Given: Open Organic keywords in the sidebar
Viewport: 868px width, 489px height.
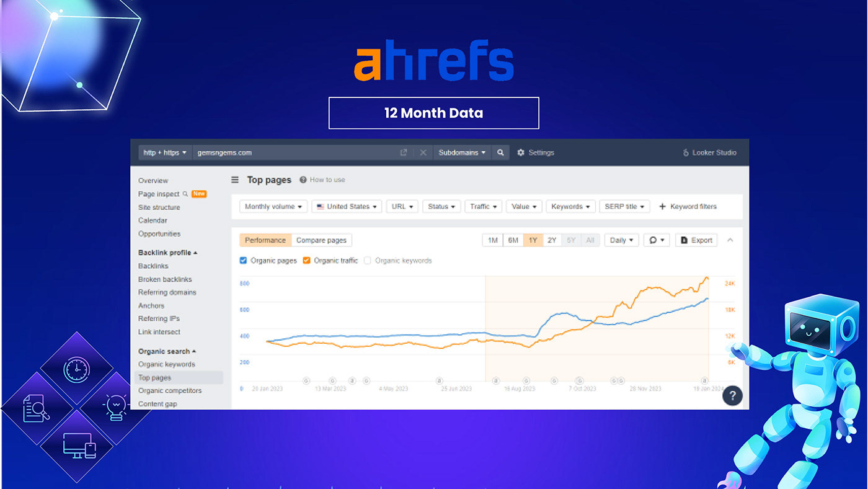Looking at the screenshot, I should [x=167, y=364].
